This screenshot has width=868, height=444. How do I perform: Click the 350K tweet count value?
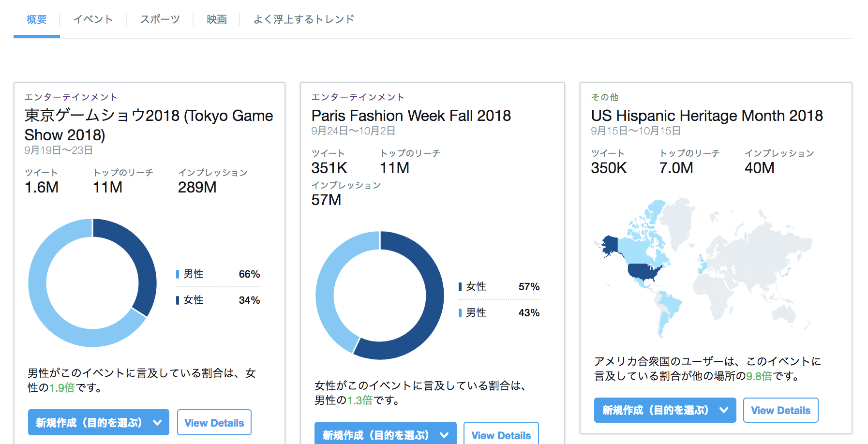(x=609, y=168)
